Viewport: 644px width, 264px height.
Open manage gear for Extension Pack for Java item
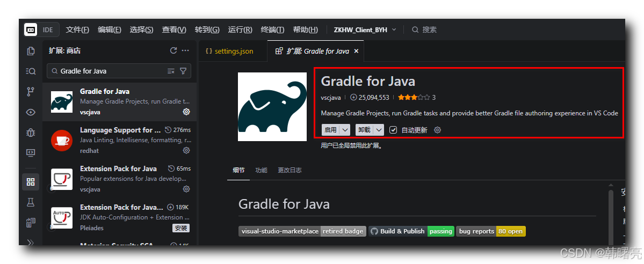186,189
